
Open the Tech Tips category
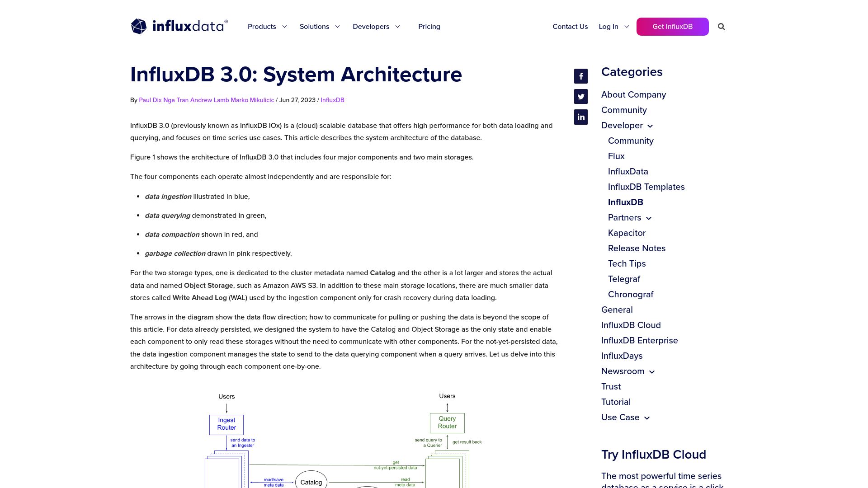coord(627,263)
